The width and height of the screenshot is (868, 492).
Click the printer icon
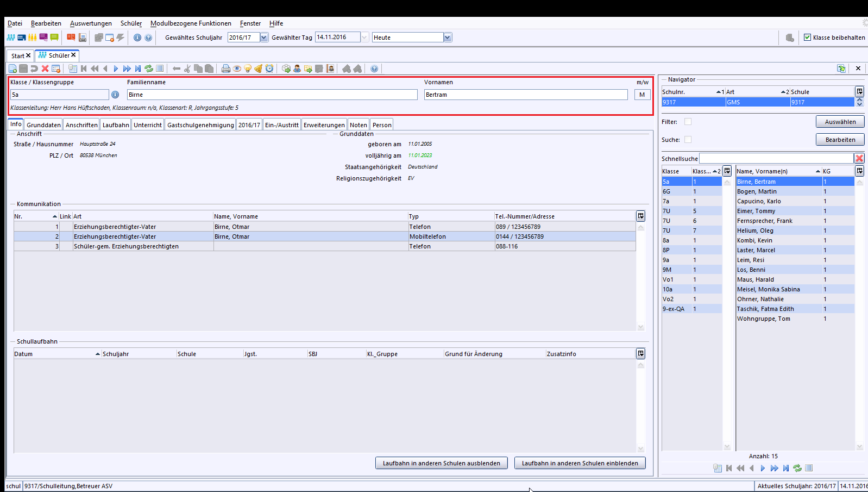click(x=226, y=68)
